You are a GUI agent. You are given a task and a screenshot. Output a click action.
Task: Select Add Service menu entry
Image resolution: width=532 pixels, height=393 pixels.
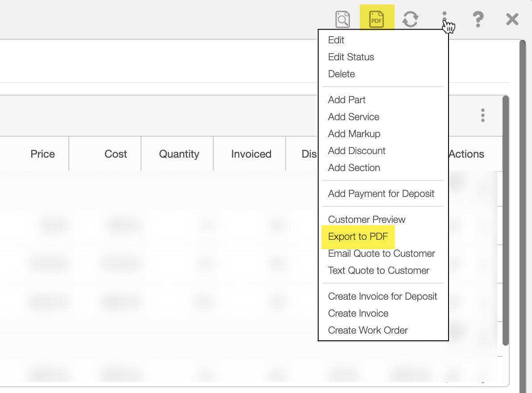pyautogui.click(x=353, y=117)
